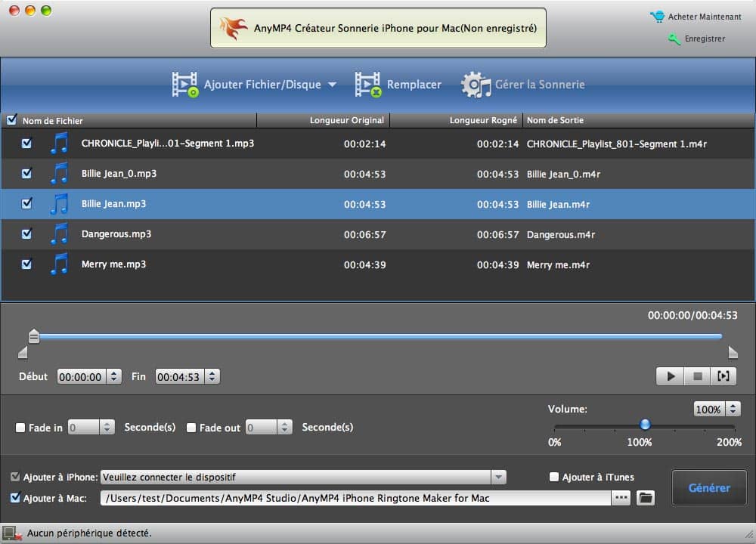Toggle the Ajouter à Mac checkbox
This screenshot has height=544, width=756.
tap(15, 497)
